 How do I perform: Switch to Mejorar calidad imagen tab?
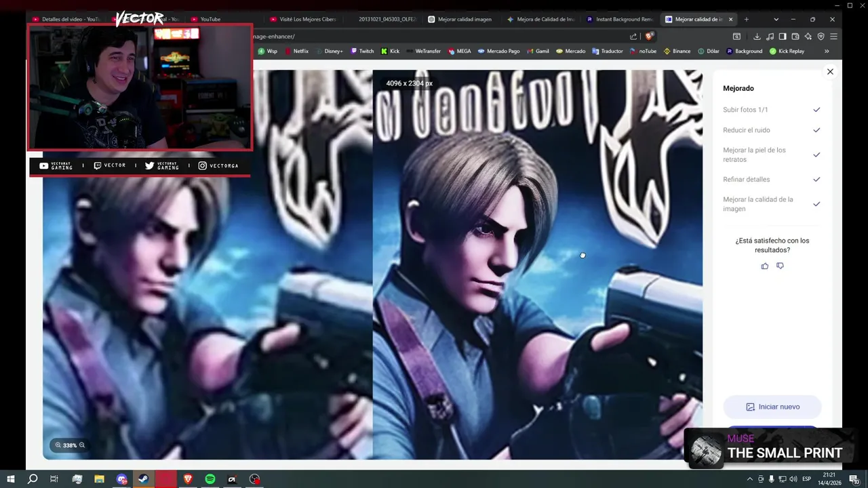tap(463, 19)
